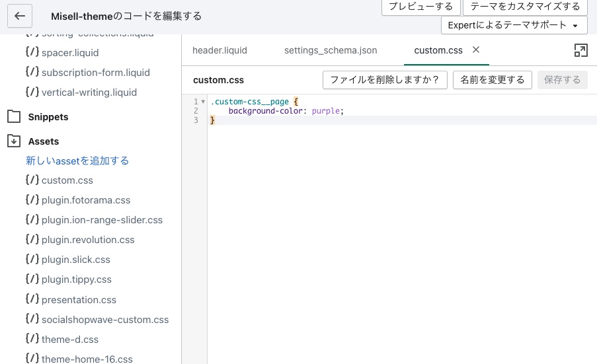597x364 pixels.
Task: Click the code icon beside subscription-form.liquid
Action: coord(32,71)
